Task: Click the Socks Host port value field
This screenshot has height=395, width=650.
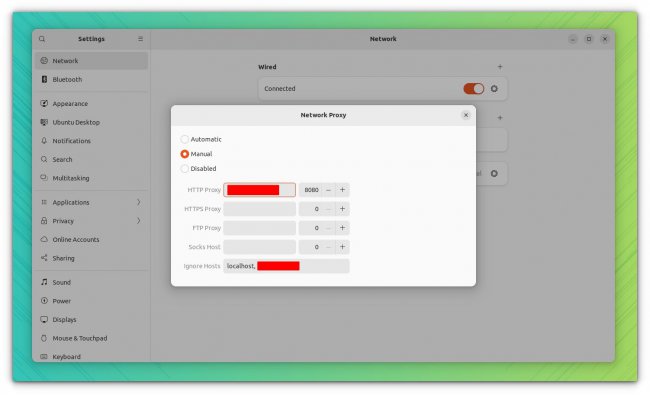Action: 310,247
